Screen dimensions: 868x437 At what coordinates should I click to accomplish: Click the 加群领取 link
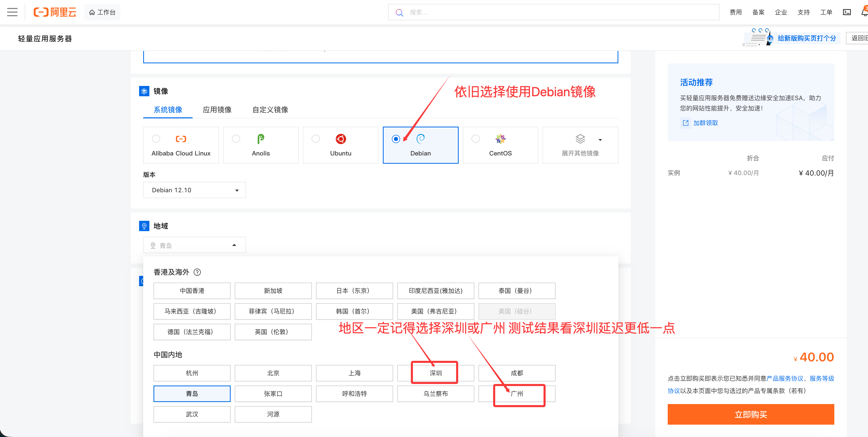[x=705, y=123]
